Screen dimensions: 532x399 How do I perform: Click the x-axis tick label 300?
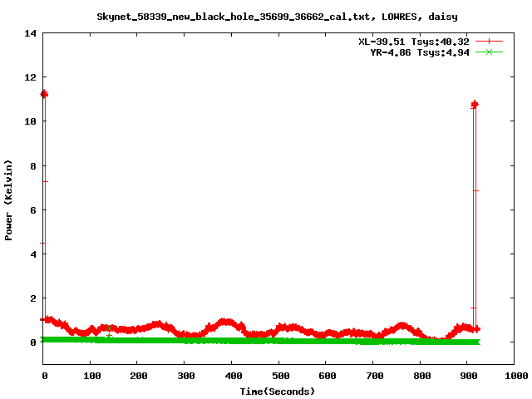(x=186, y=376)
